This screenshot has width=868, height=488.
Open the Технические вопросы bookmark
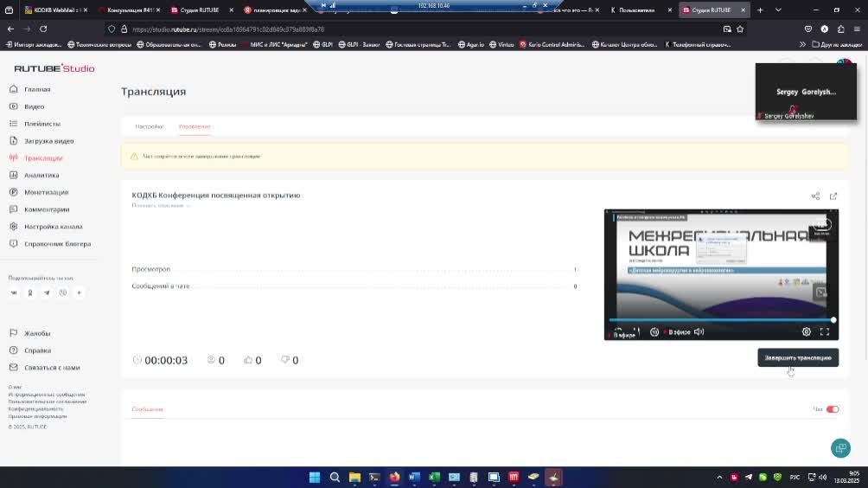pos(99,44)
